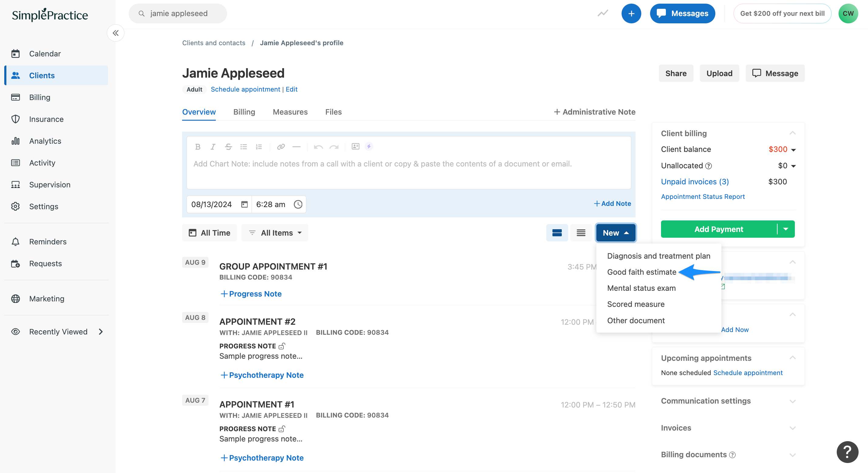Insert horizontal rule in note editor
The width and height of the screenshot is (868, 473).
tap(297, 146)
